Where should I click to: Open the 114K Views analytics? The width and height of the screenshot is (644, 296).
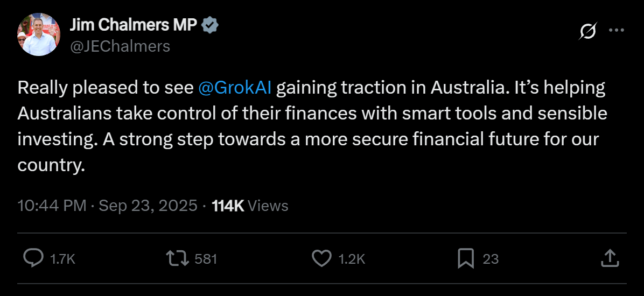(x=250, y=206)
